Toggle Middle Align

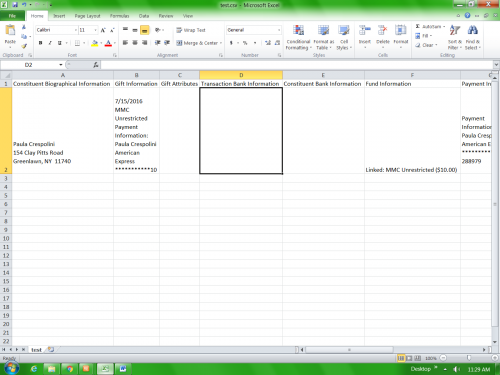135,30
